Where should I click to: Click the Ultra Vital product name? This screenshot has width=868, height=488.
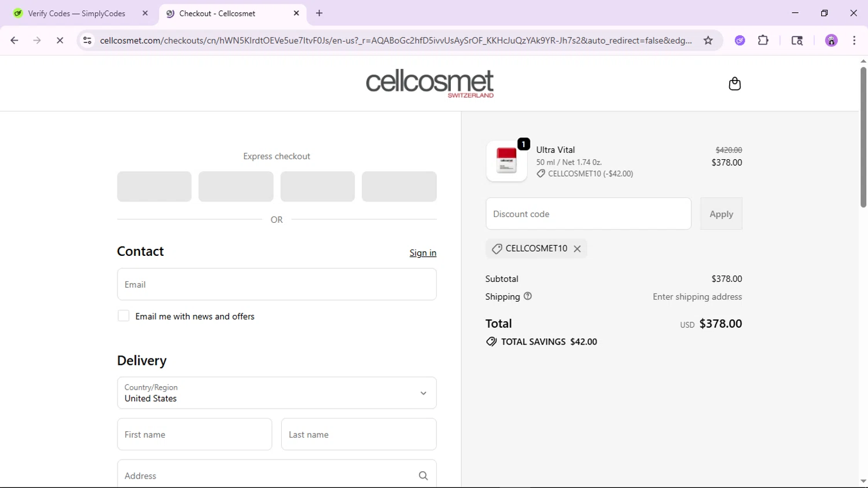556,150
